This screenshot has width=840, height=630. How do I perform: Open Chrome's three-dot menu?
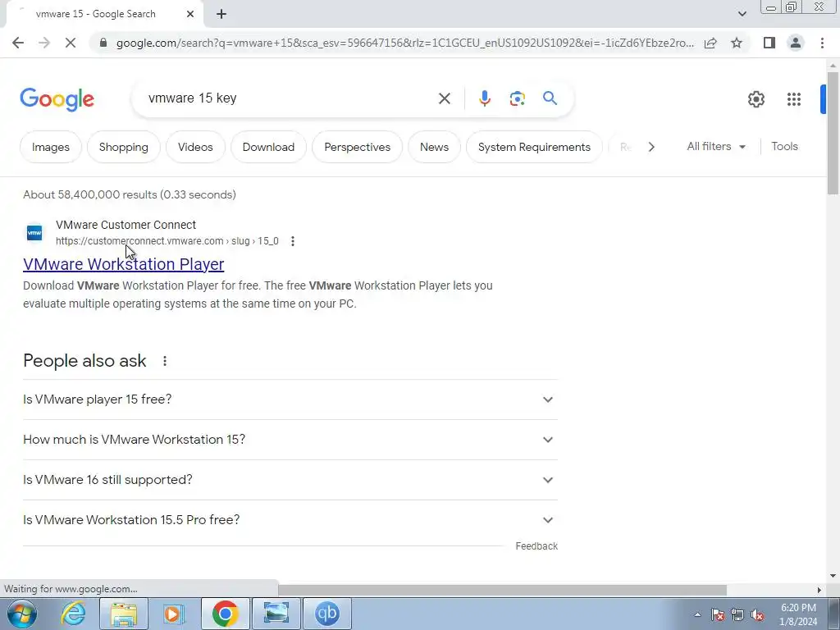822,43
